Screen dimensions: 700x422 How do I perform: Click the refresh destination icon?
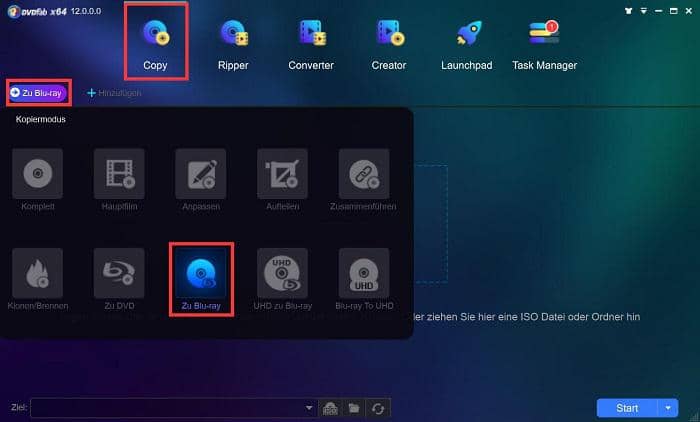[378, 408]
